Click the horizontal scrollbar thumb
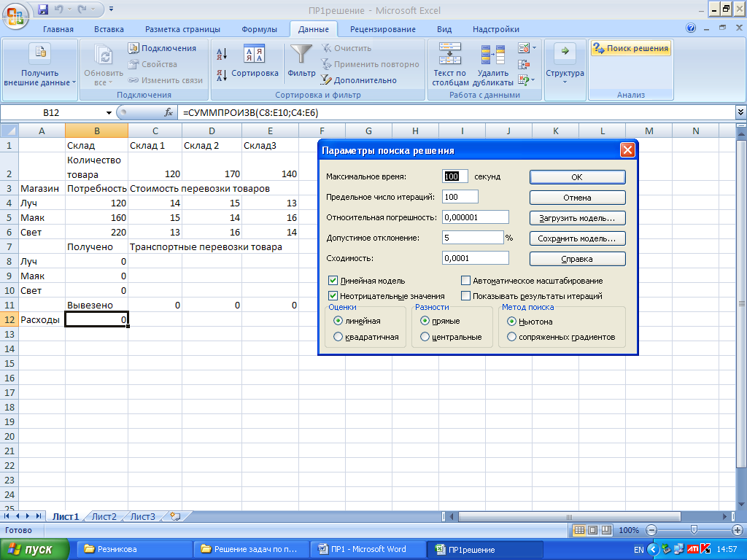Screen dimensions: 747x560 (569, 516)
